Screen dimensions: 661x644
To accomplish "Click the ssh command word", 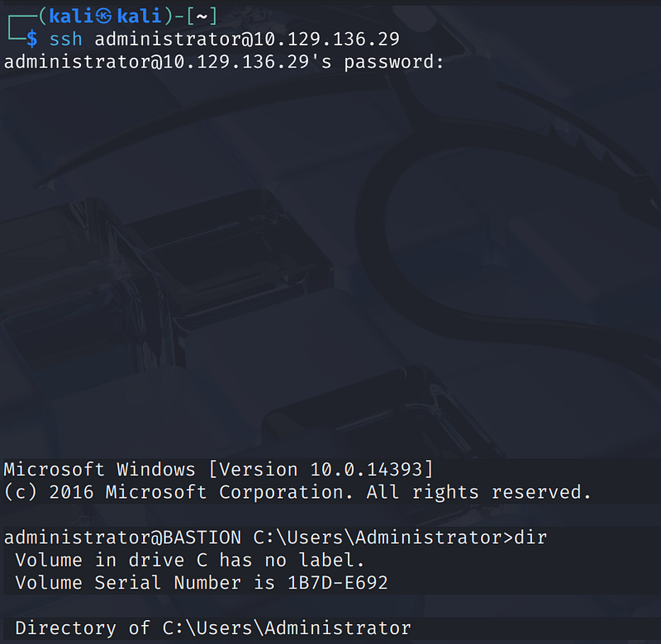I will coord(66,39).
